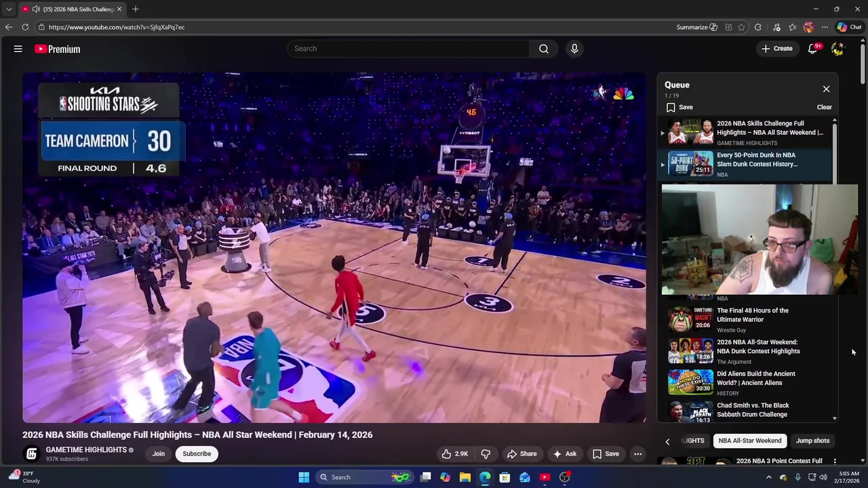868x488 pixels.
Task: Show hidden system tray icons
Action: (768, 477)
